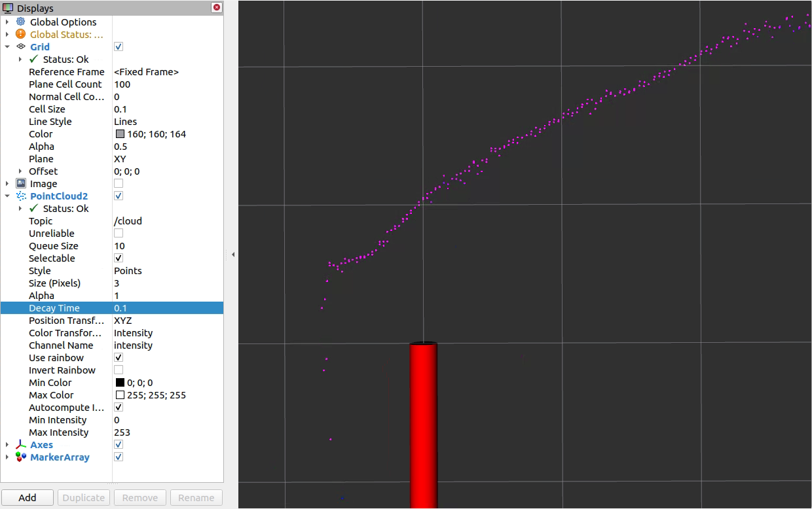
Task: Click the Add display button
Action: pos(28,497)
